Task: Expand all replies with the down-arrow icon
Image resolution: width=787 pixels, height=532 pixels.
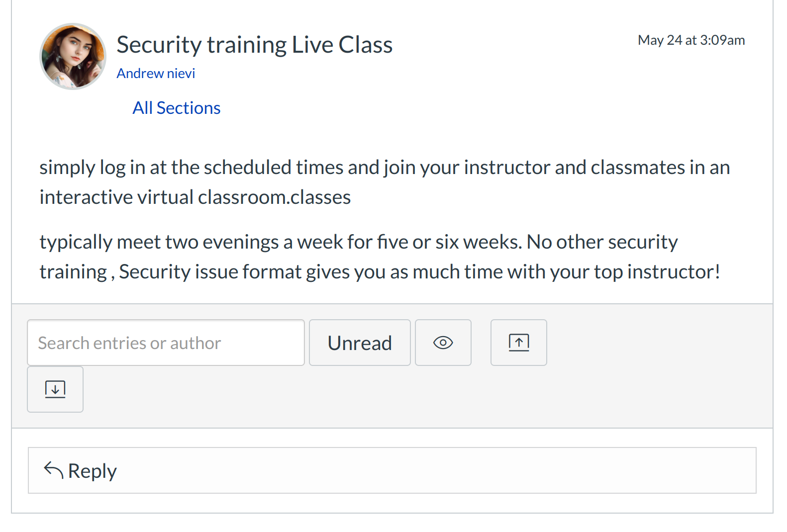Action: click(55, 389)
